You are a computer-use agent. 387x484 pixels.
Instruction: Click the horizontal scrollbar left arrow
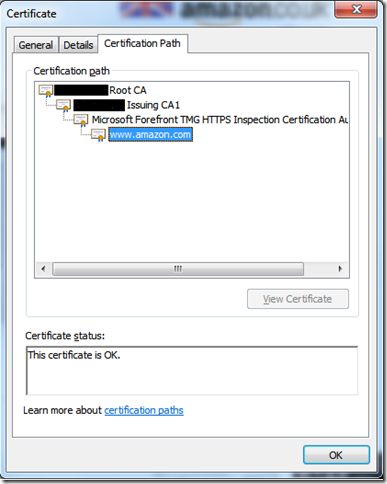[x=43, y=269]
